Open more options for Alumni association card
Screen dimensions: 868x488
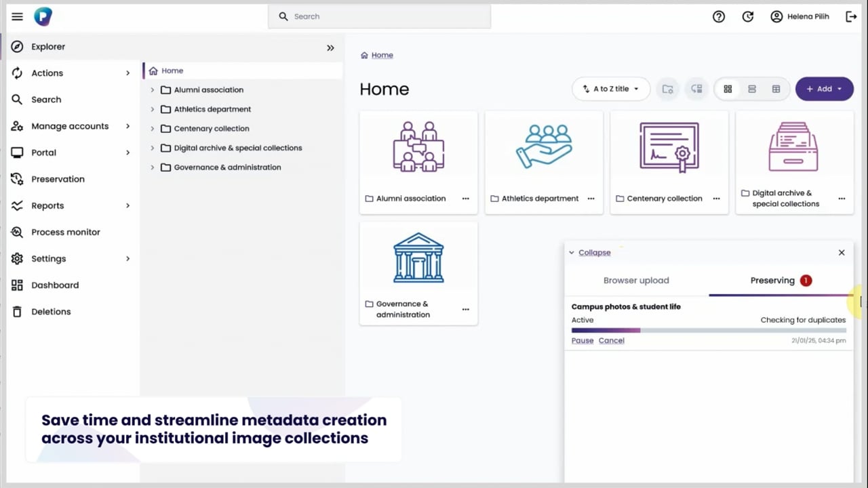point(465,199)
